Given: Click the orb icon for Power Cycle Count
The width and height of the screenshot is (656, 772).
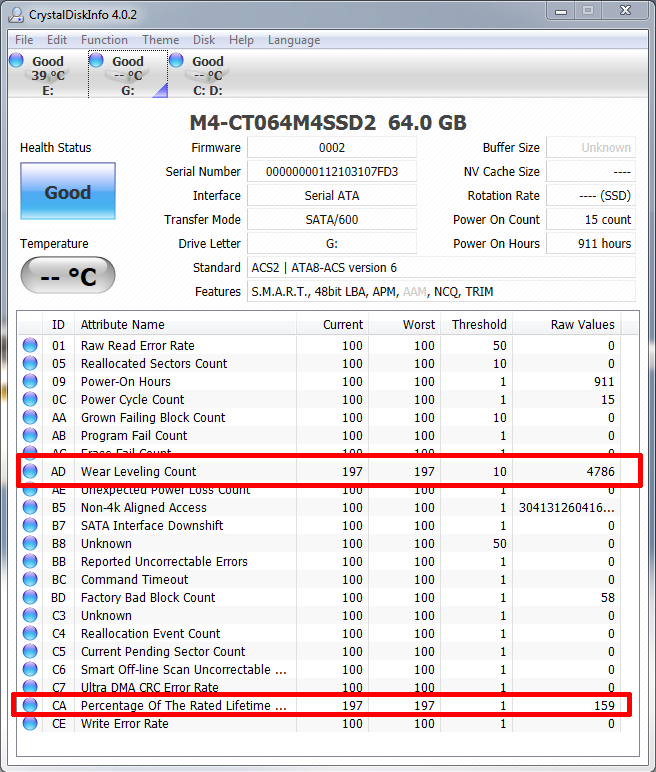Looking at the screenshot, I should pyautogui.click(x=30, y=399).
